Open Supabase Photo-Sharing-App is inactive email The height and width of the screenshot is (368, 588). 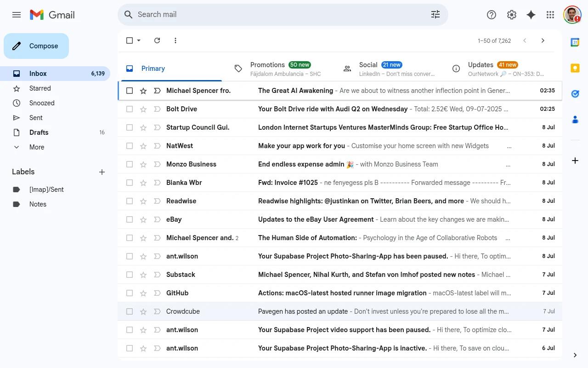click(340, 348)
